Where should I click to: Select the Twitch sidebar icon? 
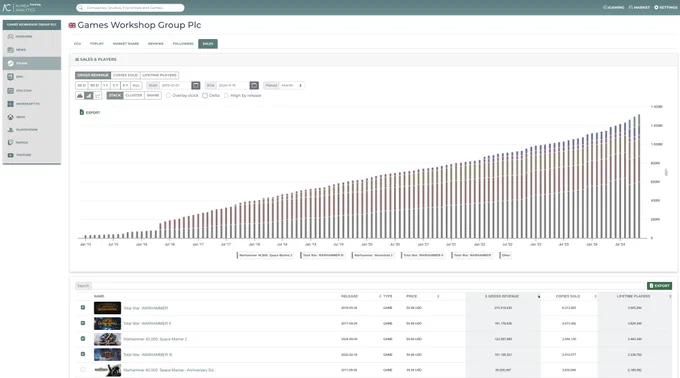pos(10,142)
